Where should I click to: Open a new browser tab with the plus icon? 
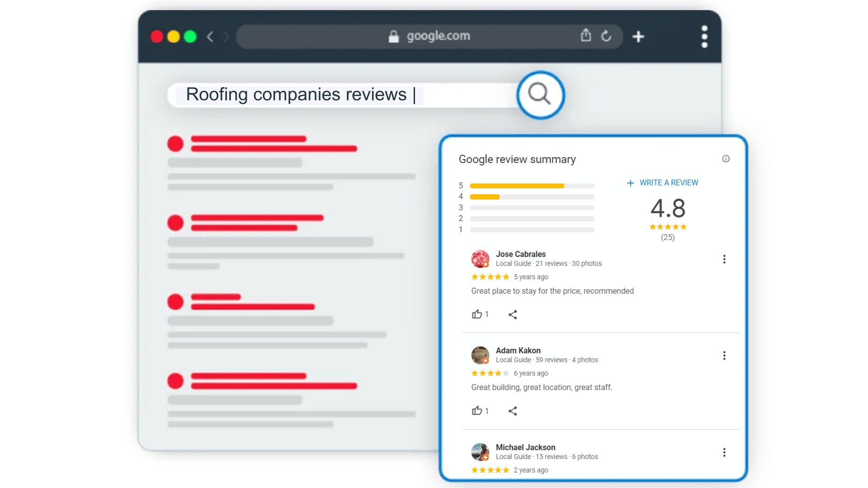pos(638,37)
